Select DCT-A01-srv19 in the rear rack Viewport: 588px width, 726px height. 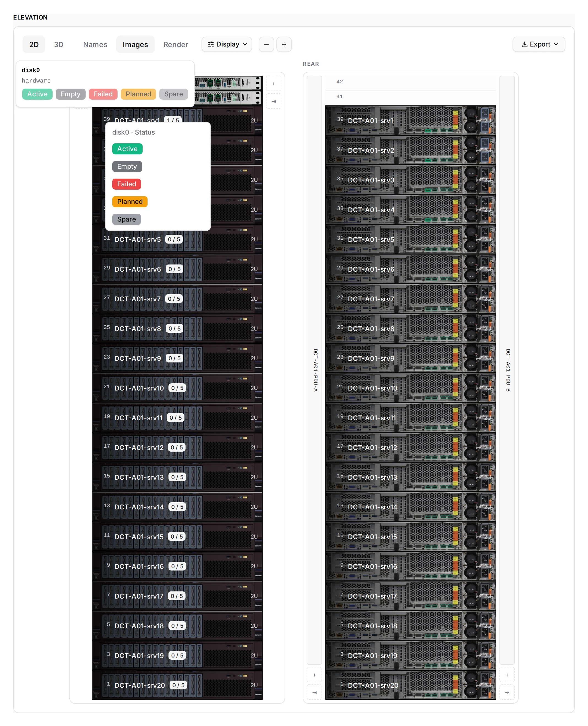coord(410,655)
